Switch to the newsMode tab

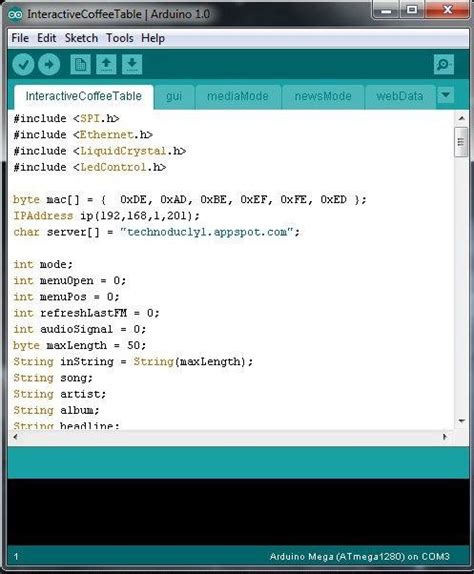pos(323,97)
